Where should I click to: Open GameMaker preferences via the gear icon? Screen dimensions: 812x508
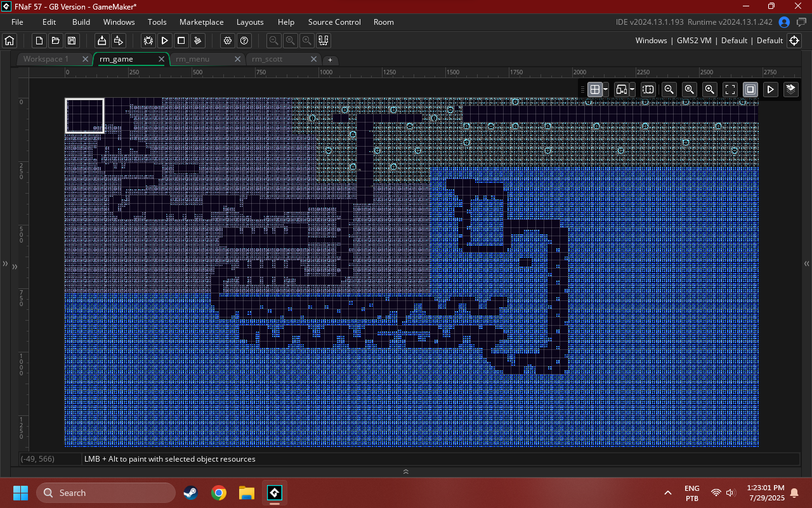227,41
